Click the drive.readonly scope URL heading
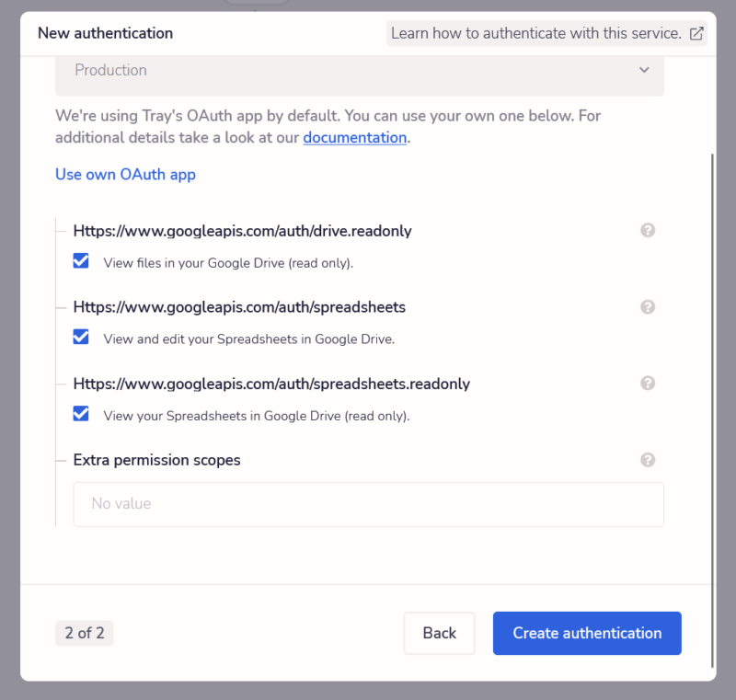The image size is (736, 700). point(242,231)
